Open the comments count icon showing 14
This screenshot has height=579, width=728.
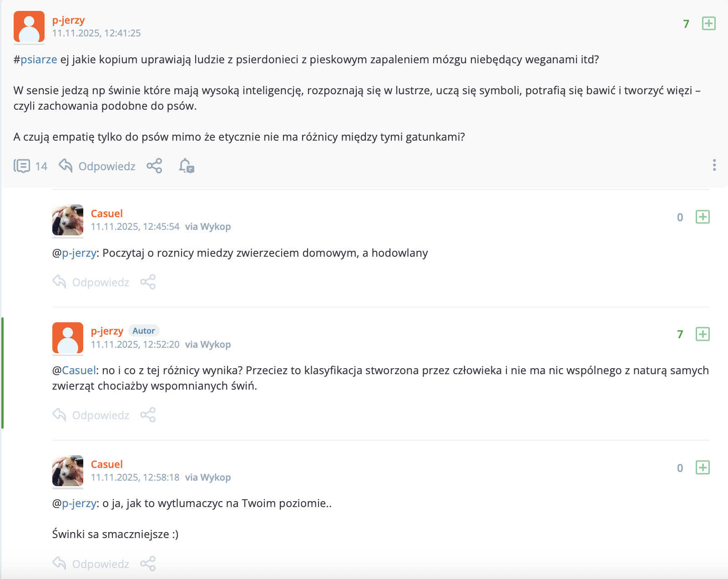tap(22, 166)
